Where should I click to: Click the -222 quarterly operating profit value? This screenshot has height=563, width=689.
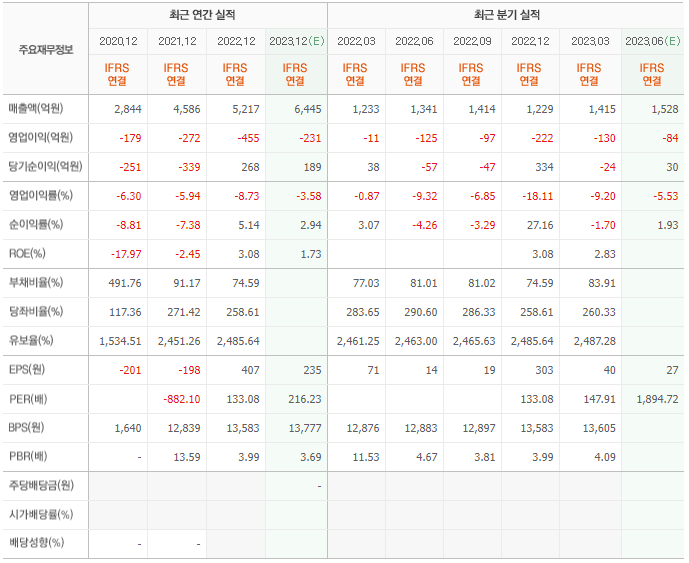[x=542, y=138]
